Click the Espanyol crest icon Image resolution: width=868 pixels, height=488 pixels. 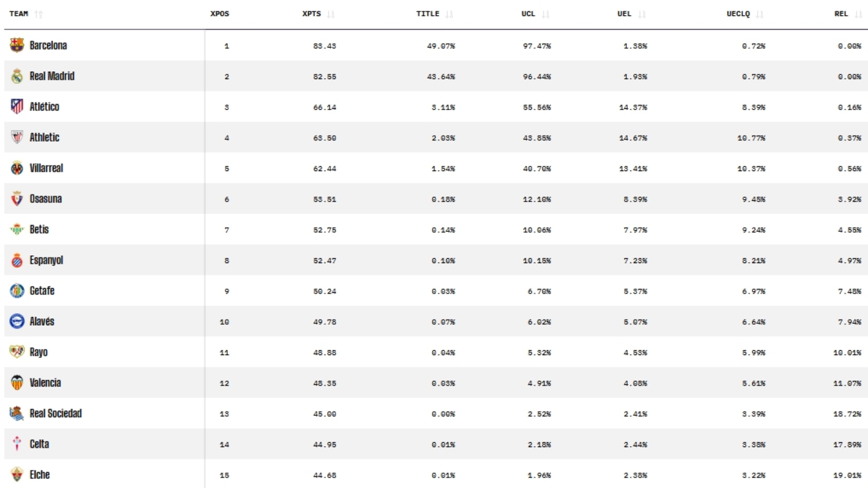17,260
